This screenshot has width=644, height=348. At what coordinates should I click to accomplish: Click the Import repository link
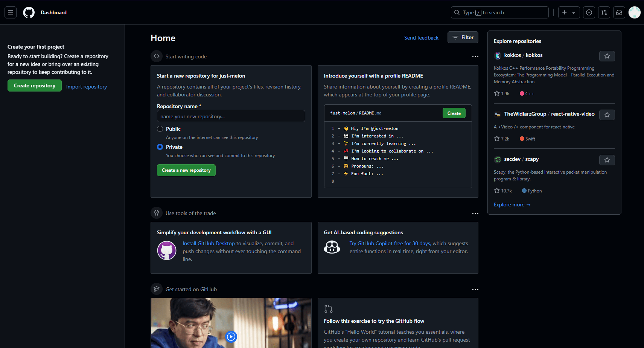[87, 87]
